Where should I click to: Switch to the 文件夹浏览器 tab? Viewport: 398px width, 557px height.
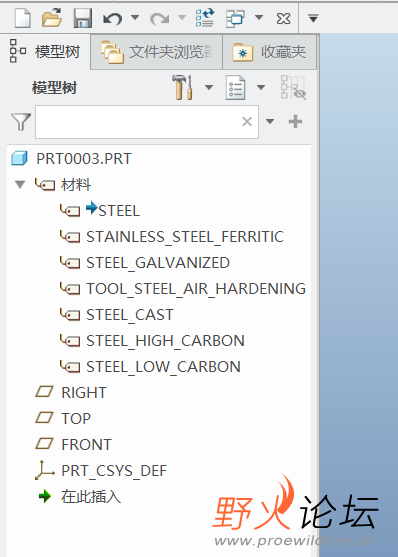(156, 52)
